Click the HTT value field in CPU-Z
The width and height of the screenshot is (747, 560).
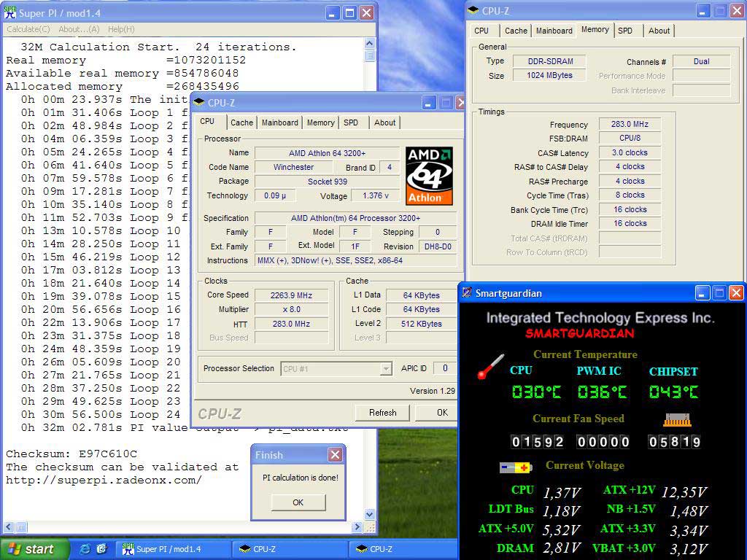click(x=291, y=324)
